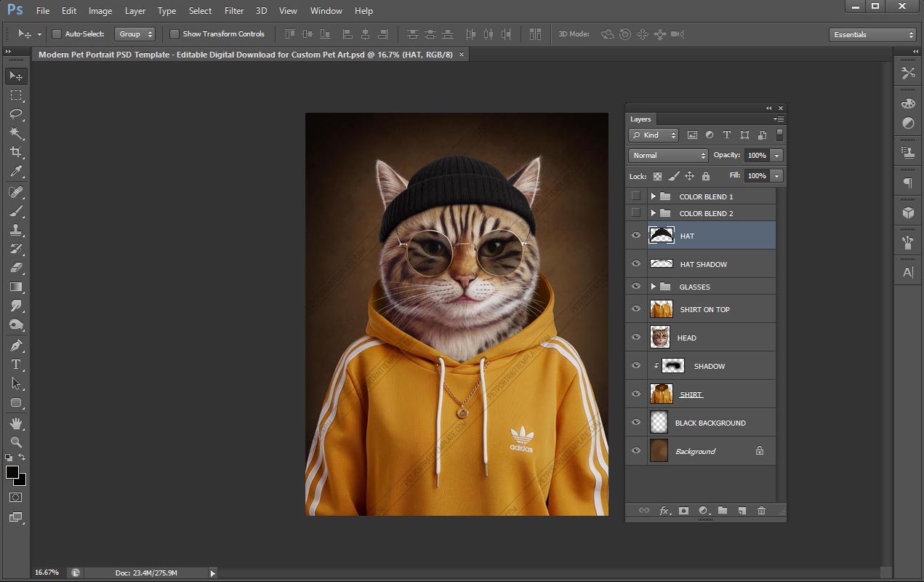Toggle layer filtering switch on
This screenshot has width=924, height=582.
point(779,135)
